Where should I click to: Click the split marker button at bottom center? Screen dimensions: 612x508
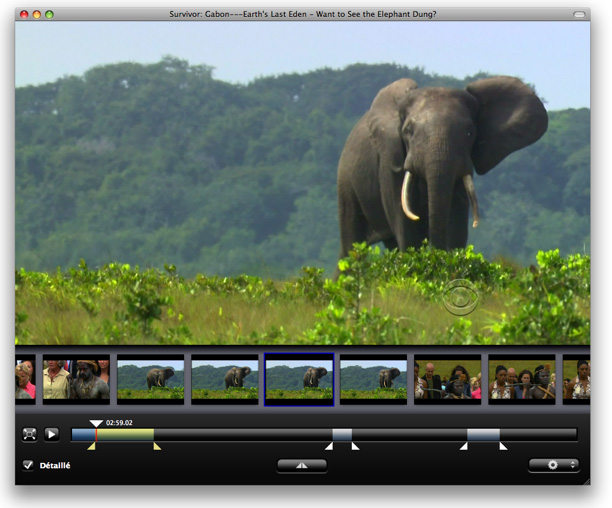[302, 465]
